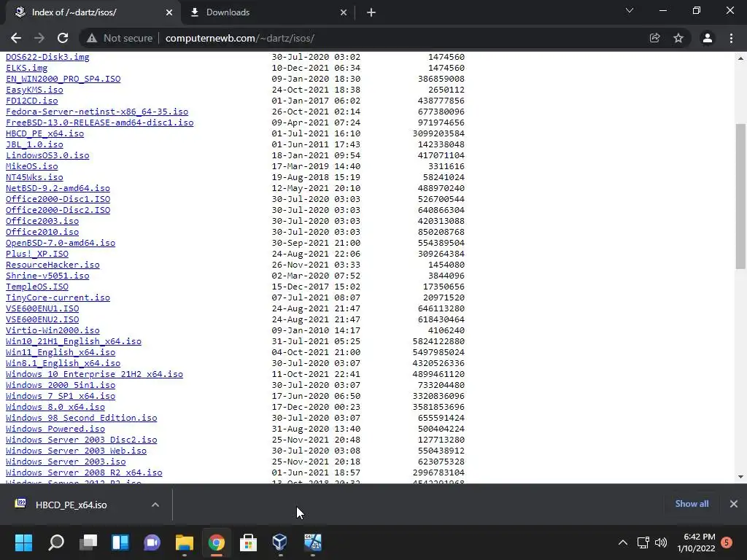This screenshot has width=747, height=560.
Task: Download LindowsOS3.0.iso
Action: coord(47,156)
